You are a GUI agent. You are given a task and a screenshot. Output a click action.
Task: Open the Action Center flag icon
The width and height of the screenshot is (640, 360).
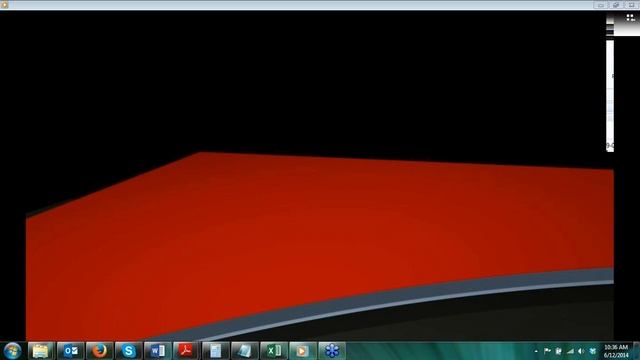[x=547, y=351]
